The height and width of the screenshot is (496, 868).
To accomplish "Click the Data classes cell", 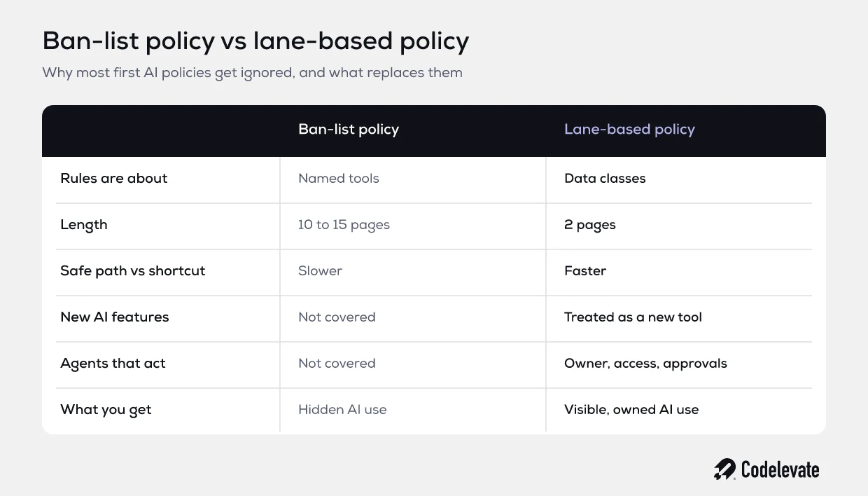I will [x=605, y=179].
